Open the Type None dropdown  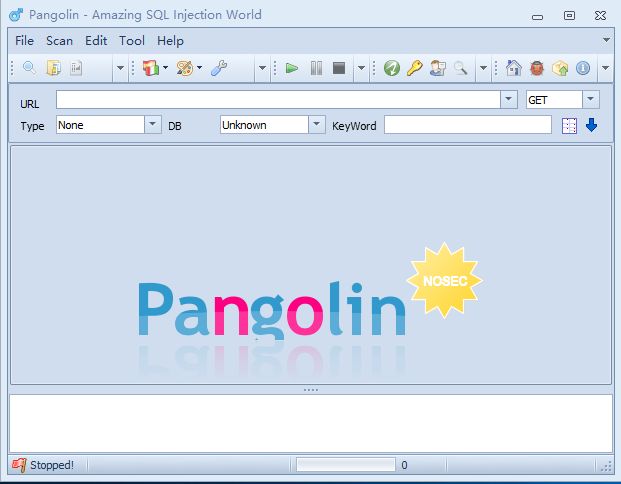(152, 124)
